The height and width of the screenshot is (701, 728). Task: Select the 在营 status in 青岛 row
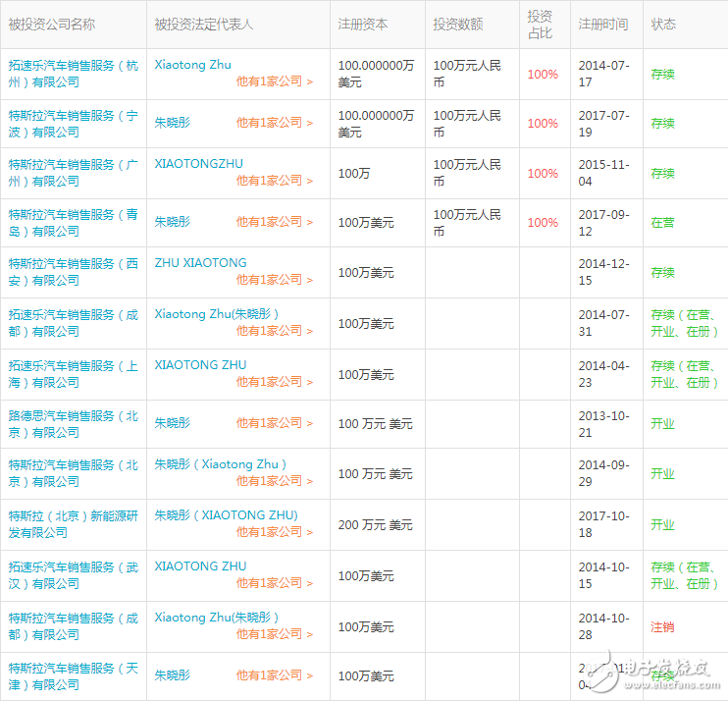click(662, 223)
